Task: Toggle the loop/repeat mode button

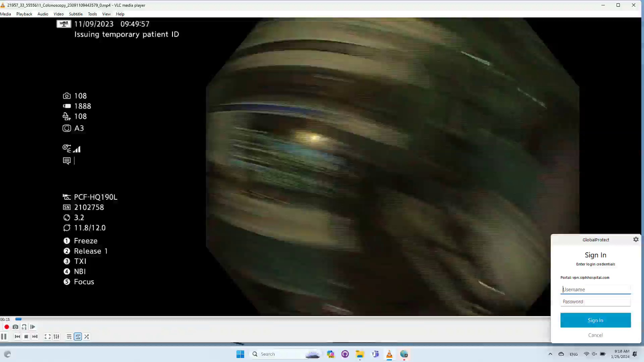Action: pyautogui.click(x=78, y=337)
